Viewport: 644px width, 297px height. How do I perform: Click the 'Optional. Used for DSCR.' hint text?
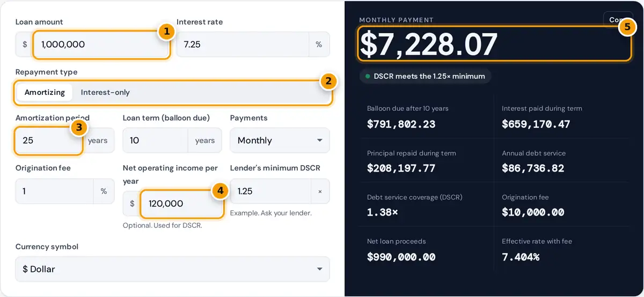click(162, 225)
